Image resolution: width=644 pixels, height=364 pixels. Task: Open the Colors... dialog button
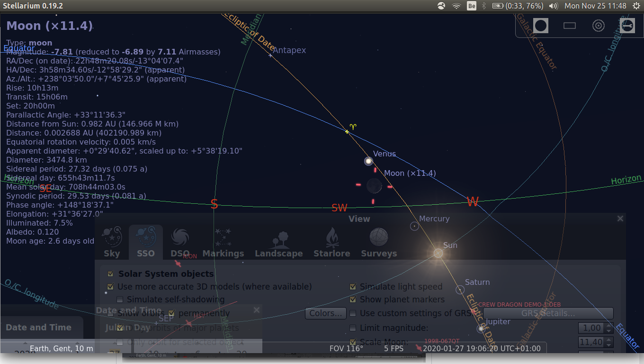tap(326, 313)
